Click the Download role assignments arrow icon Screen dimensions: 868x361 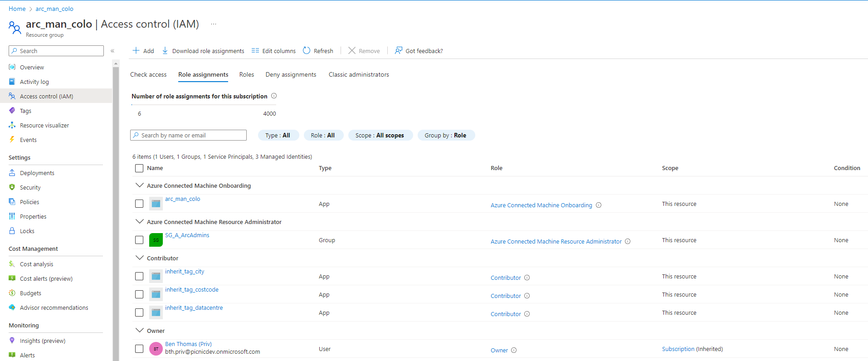(165, 50)
